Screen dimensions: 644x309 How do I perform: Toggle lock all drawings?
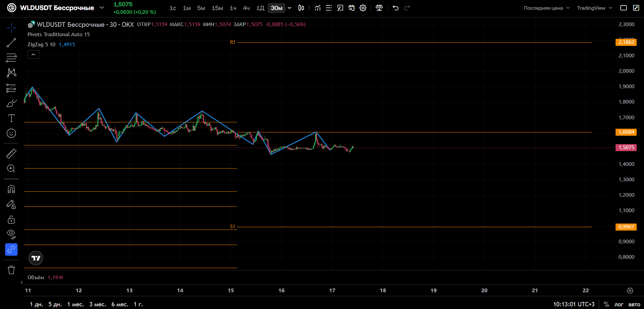(x=11, y=220)
